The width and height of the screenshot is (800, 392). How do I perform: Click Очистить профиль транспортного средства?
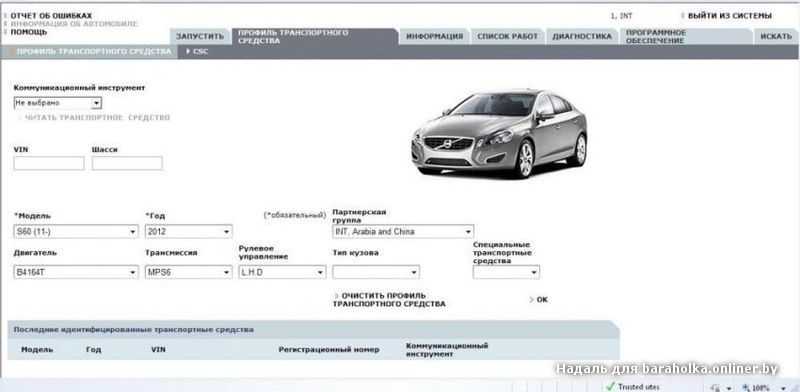(389, 300)
